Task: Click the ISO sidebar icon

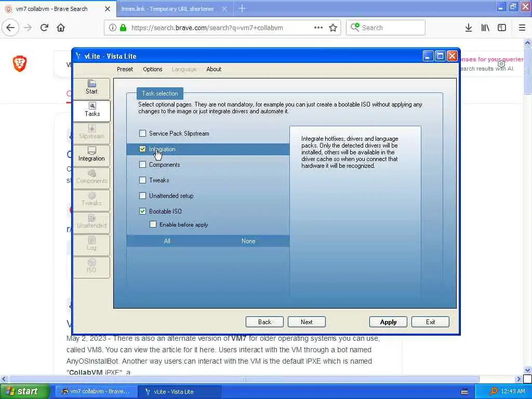Action: click(91, 267)
